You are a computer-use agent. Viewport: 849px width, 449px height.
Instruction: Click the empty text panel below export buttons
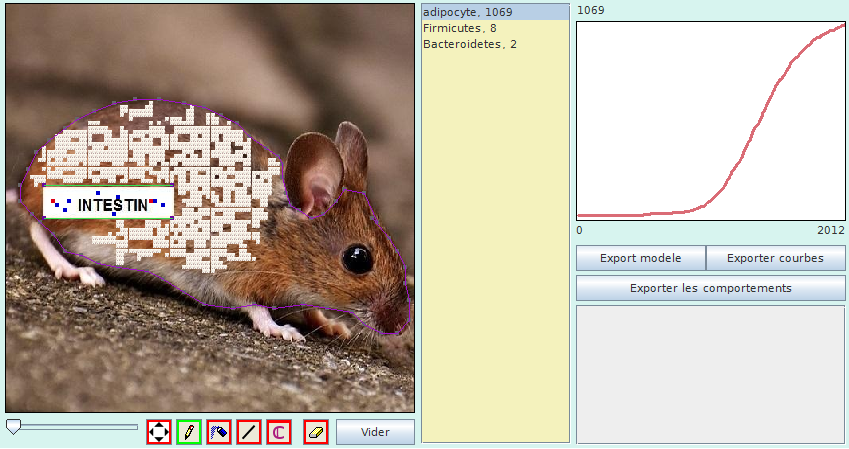point(710,373)
